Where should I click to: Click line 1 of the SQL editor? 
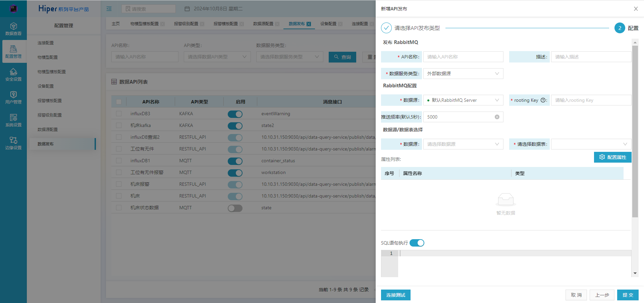coord(515,253)
